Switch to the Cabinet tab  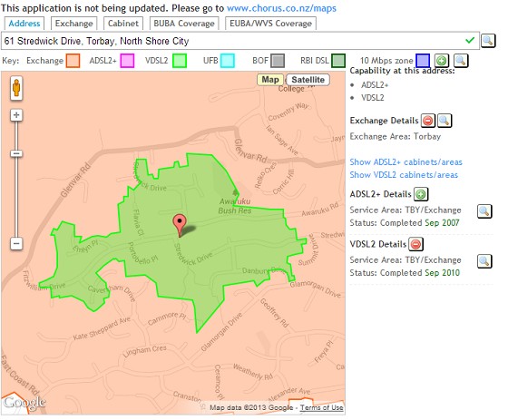(x=123, y=24)
